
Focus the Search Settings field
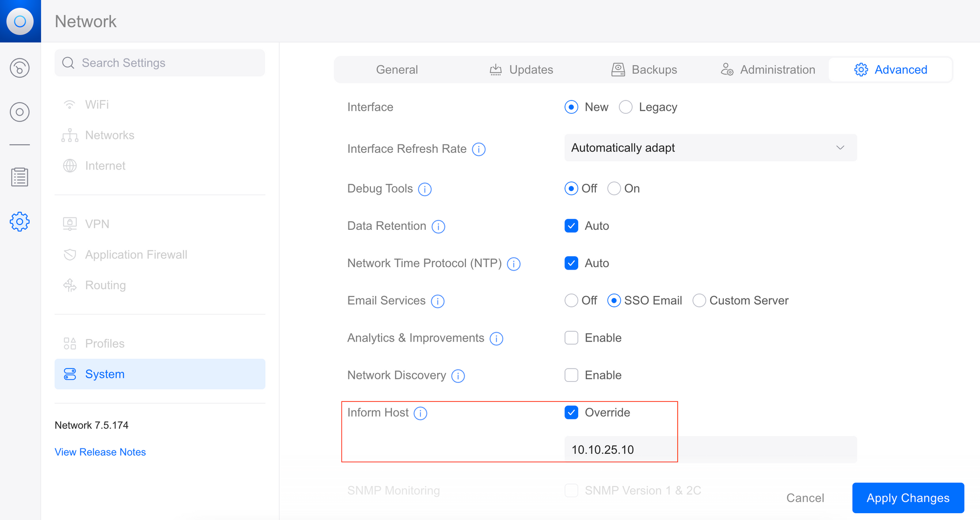[160, 63]
